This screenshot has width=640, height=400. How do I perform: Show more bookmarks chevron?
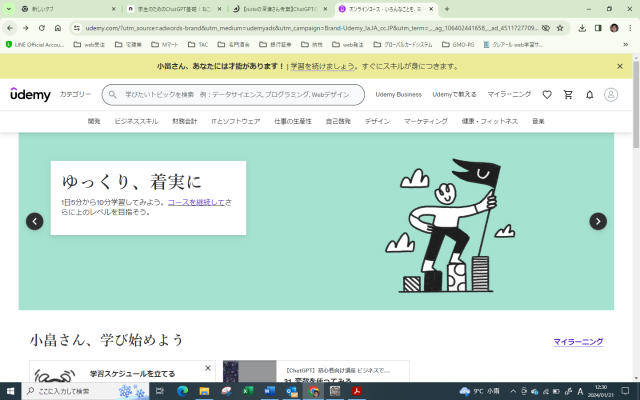[x=625, y=44]
